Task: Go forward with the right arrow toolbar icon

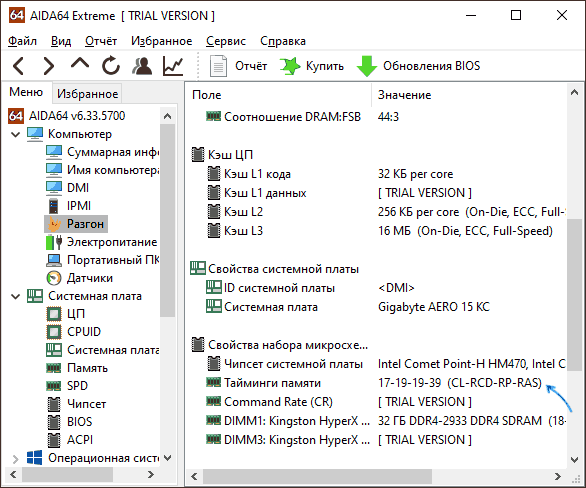Action: (x=49, y=66)
